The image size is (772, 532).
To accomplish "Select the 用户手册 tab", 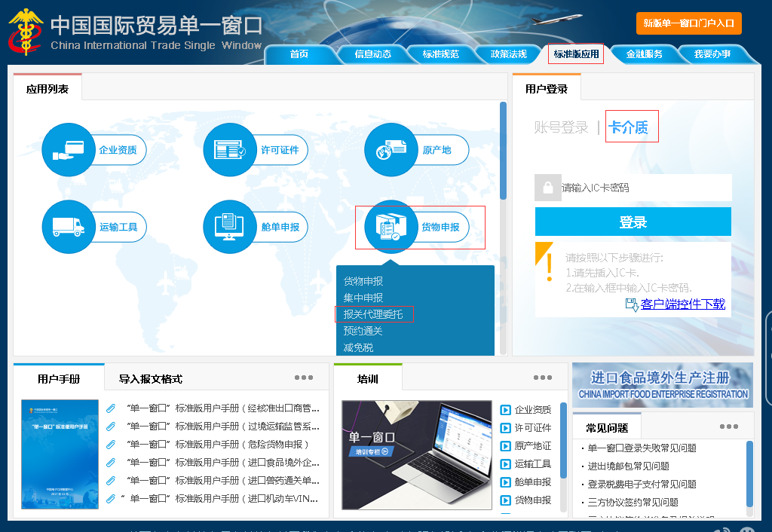I will 59,379.
